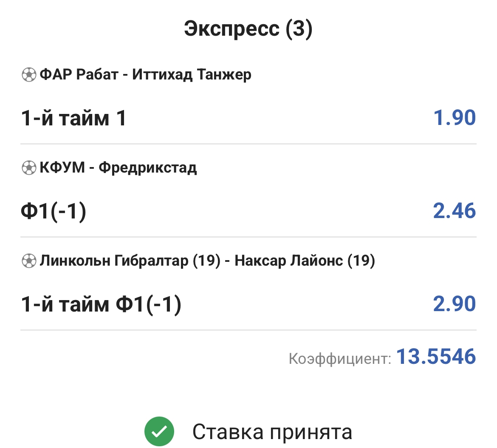Select the 1-й тайм 1 bet line

[x=73, y=118]
